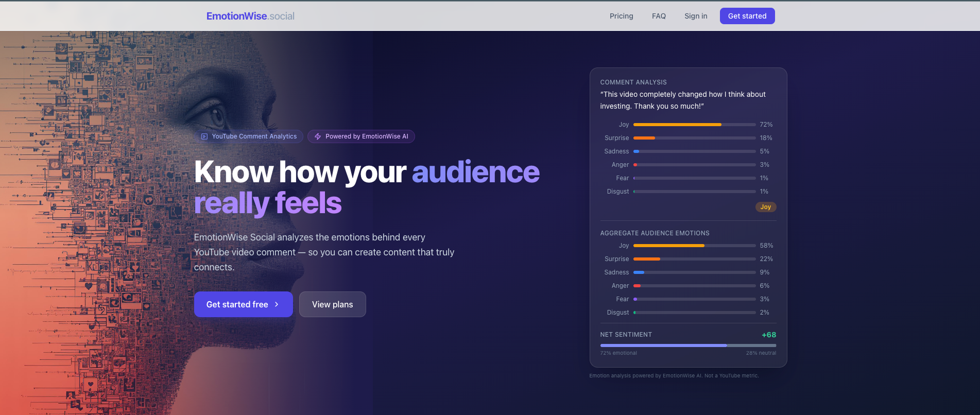This screenshot has height=415, width=980.
Task: Click the chevron arrow in Get started free
Action: [x=277, y=304]
